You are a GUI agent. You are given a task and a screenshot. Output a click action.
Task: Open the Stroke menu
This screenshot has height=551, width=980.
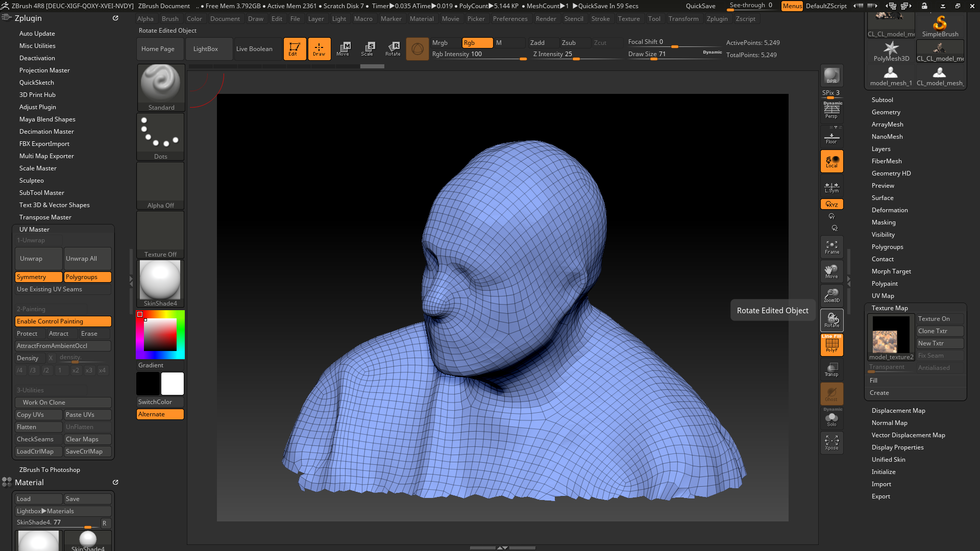pos(600,19)
